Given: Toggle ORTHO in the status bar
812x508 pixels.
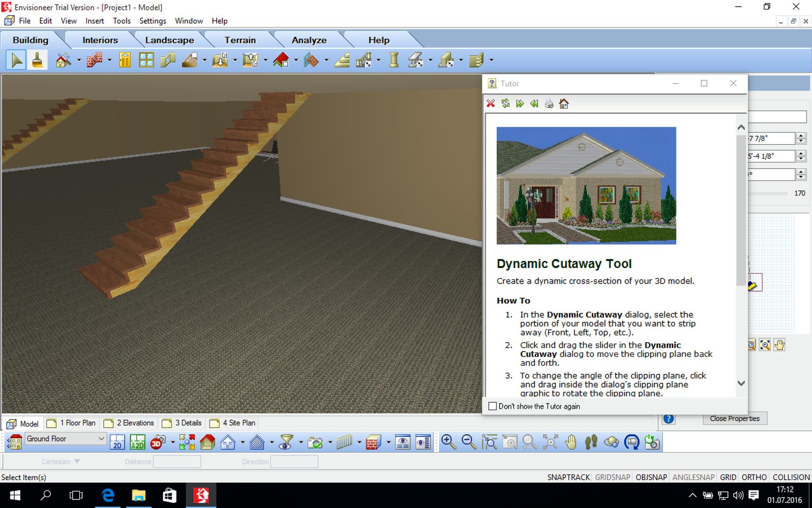Looking at the screenshot, I should point(754,477).
